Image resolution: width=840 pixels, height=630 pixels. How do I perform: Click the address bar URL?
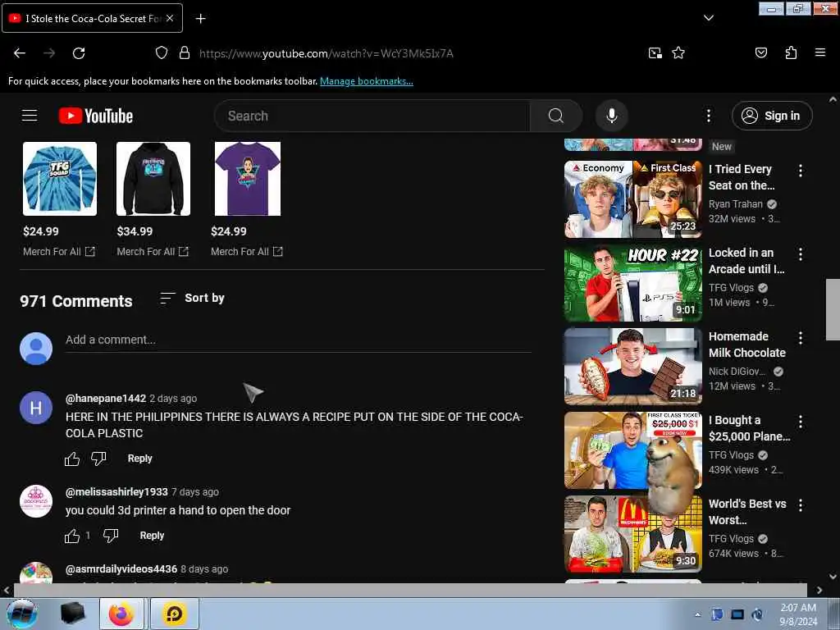point(326,53)
